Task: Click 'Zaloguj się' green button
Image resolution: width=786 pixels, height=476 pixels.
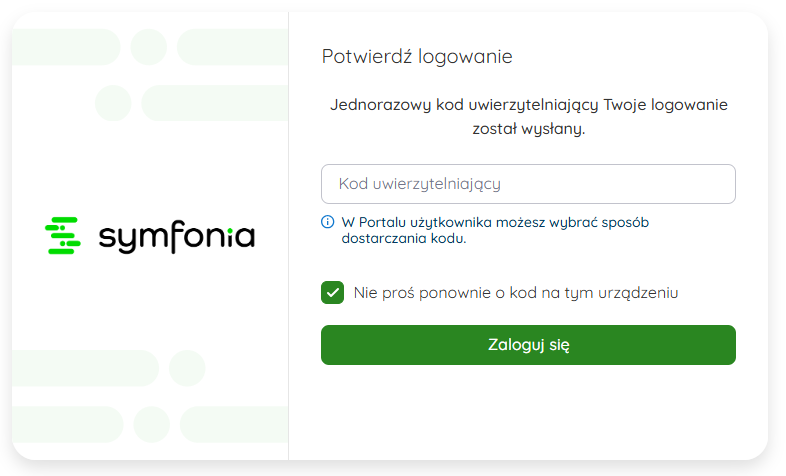Action: (528, 345)
